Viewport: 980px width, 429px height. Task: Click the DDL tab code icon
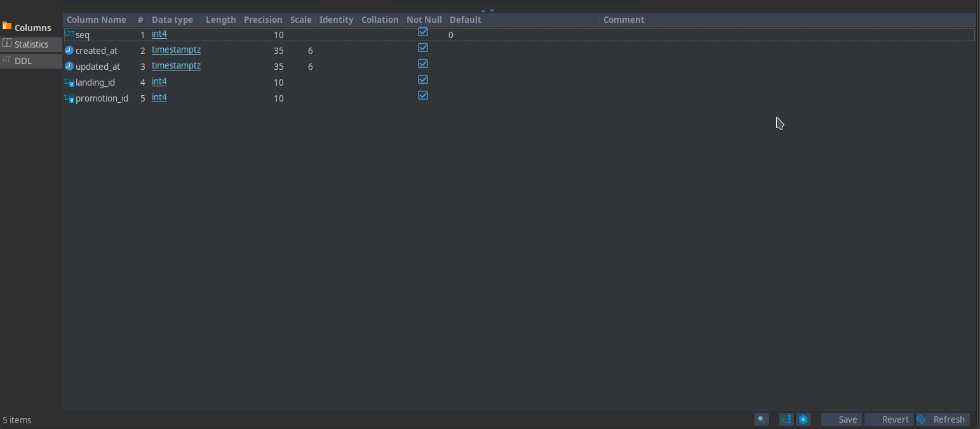(x=7, y=60)
